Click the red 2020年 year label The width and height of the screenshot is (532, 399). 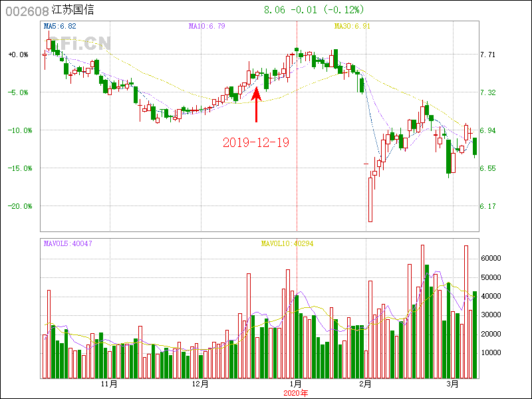pyautogui.click(x=296, y=392)
